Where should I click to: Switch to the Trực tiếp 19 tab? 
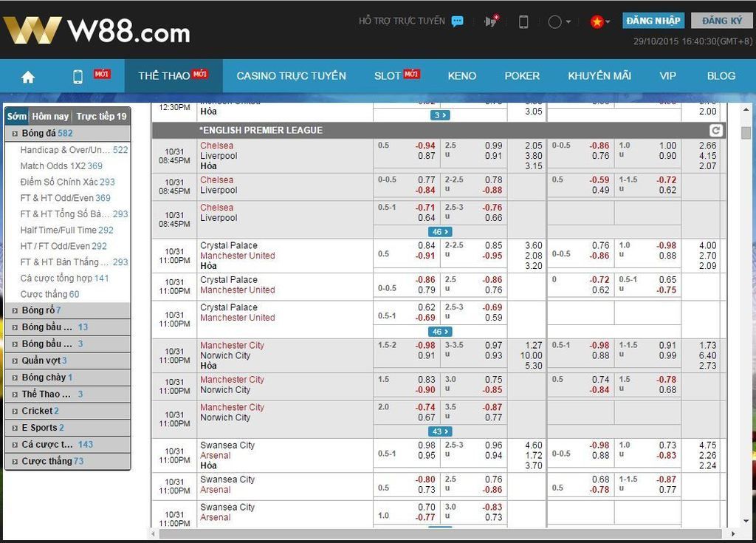pos(101,116)
